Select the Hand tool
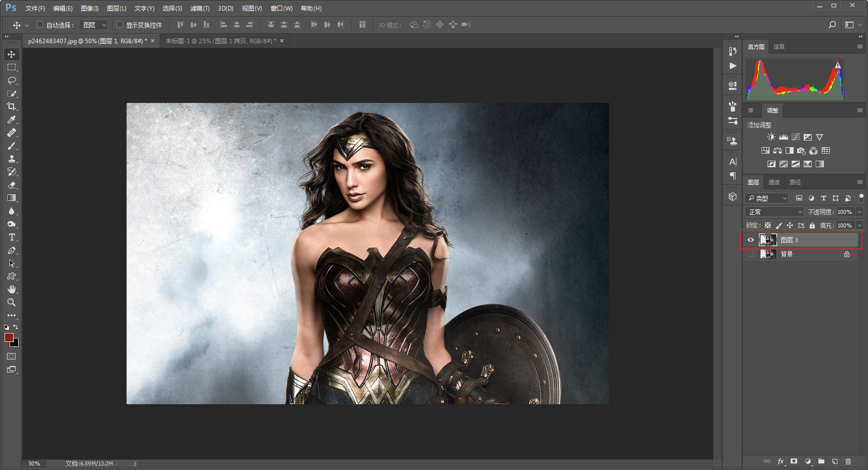 point(12,289)
